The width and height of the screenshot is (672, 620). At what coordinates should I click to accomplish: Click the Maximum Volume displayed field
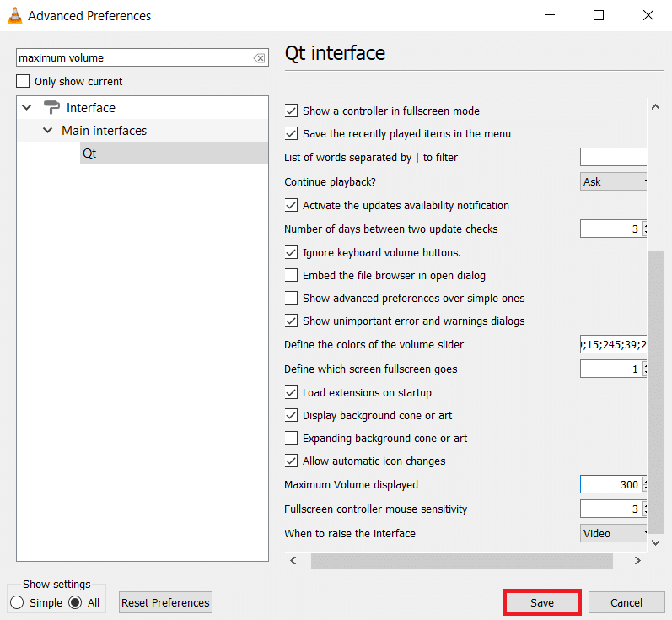click(x=611, y=485)
